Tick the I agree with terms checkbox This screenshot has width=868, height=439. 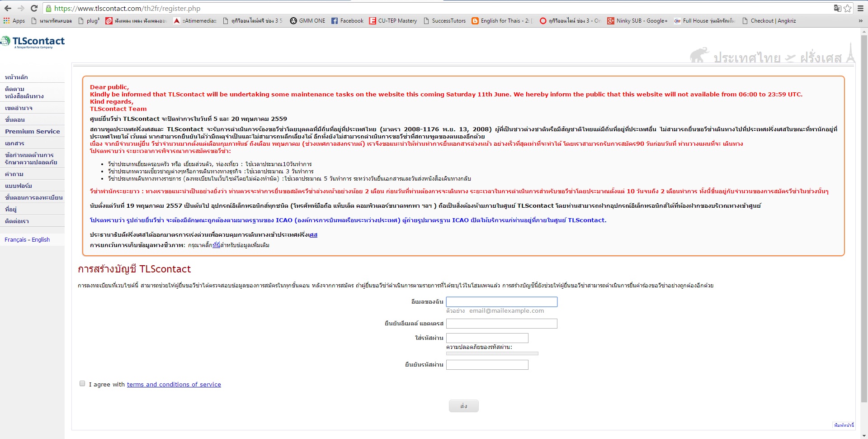click(82, 383)
